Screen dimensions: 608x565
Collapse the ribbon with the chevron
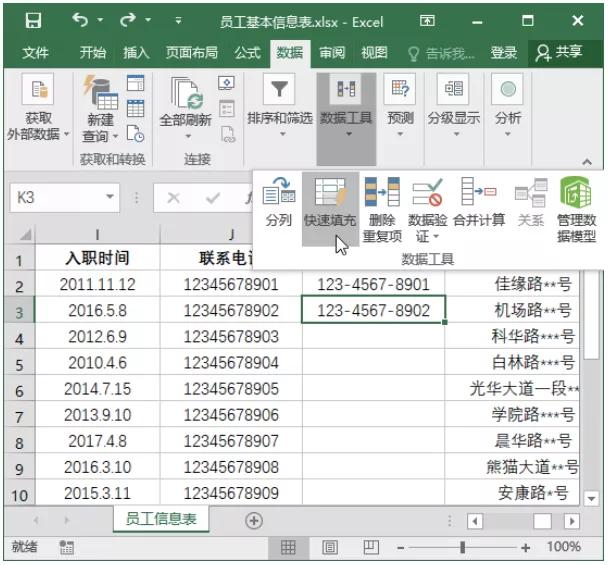587,161
